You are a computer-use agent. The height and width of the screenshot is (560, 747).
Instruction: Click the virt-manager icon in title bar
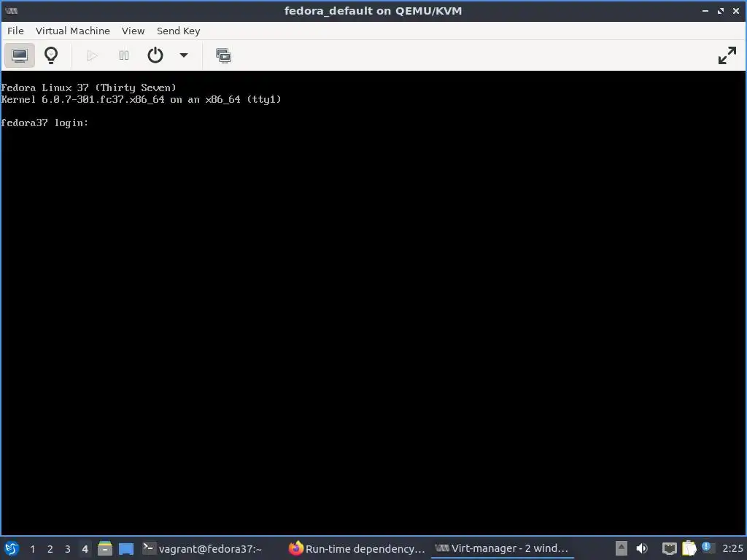point(11,10)
